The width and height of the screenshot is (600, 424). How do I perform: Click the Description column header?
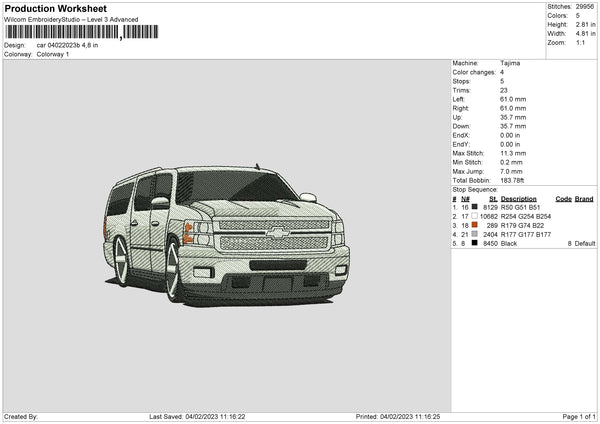519,199
